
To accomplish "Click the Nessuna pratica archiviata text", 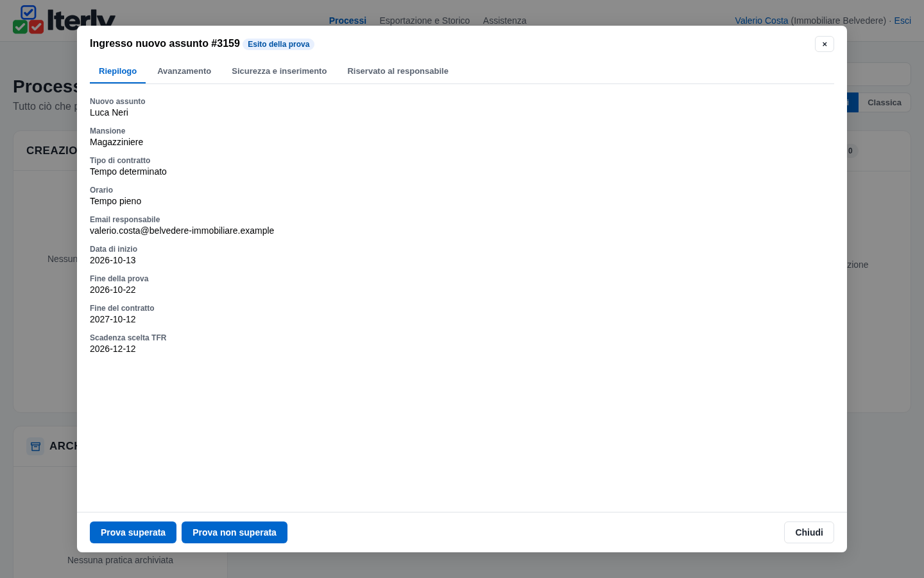I will click(120, 560).
